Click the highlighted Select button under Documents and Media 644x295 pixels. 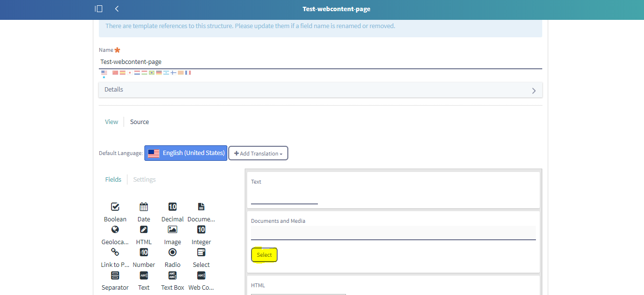264,255
